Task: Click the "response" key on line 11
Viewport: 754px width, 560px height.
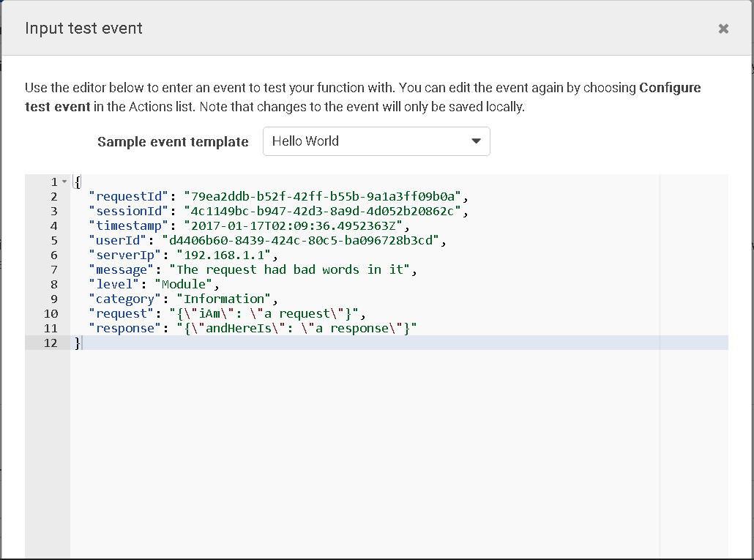Action: (x=125, y=328)
